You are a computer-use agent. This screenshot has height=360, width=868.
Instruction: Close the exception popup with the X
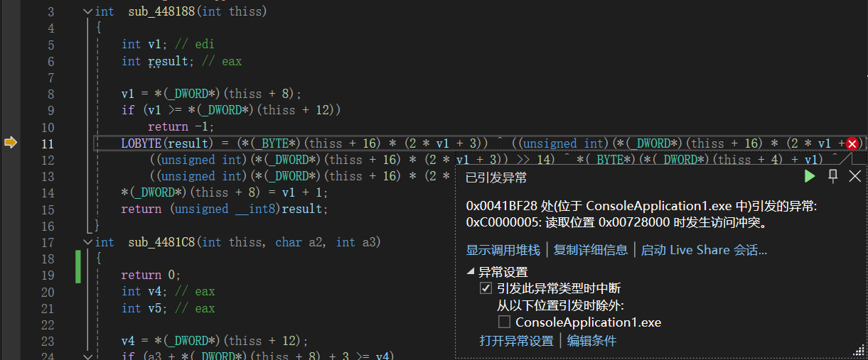[x=855, y=176]
